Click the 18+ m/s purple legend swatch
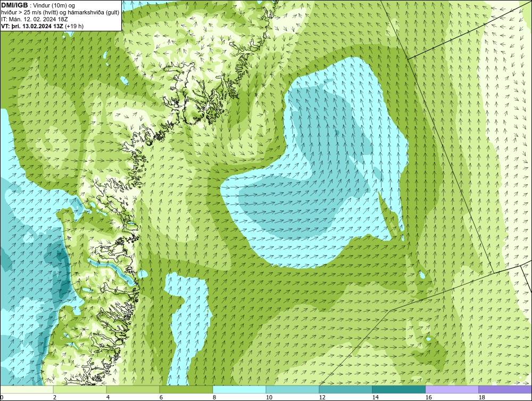The image size is (532, 401). (x=505, y=389)
